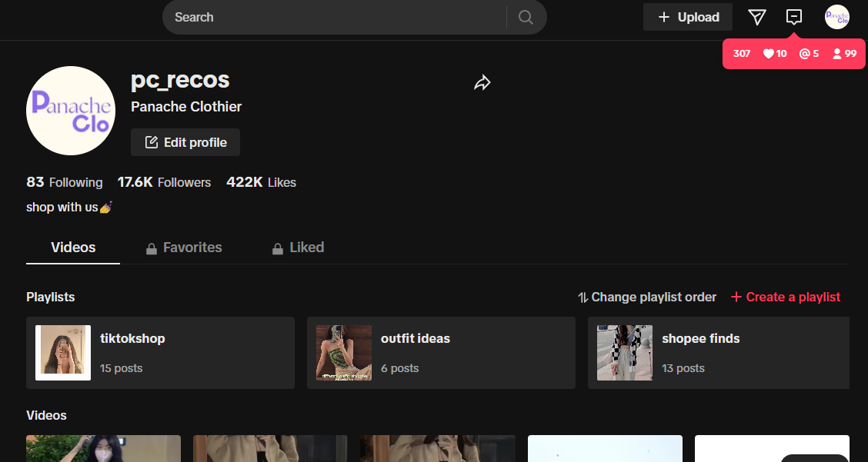Open the first video with masked person
This screenshot has width=868, height=462.
pyautogui.click(x=104, y=449)
